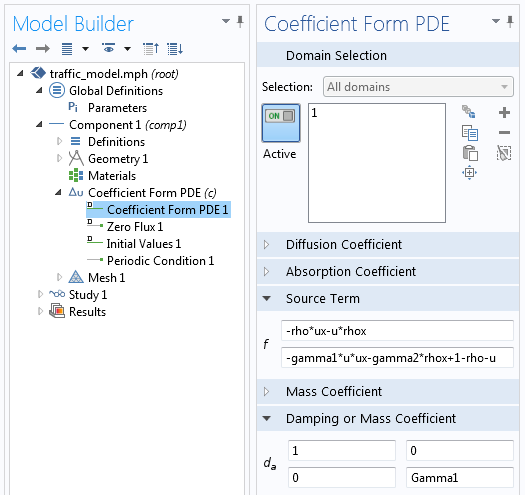Click the Domain Selection section header
This screenshot has width=525, height=495.
pos(388,55)
